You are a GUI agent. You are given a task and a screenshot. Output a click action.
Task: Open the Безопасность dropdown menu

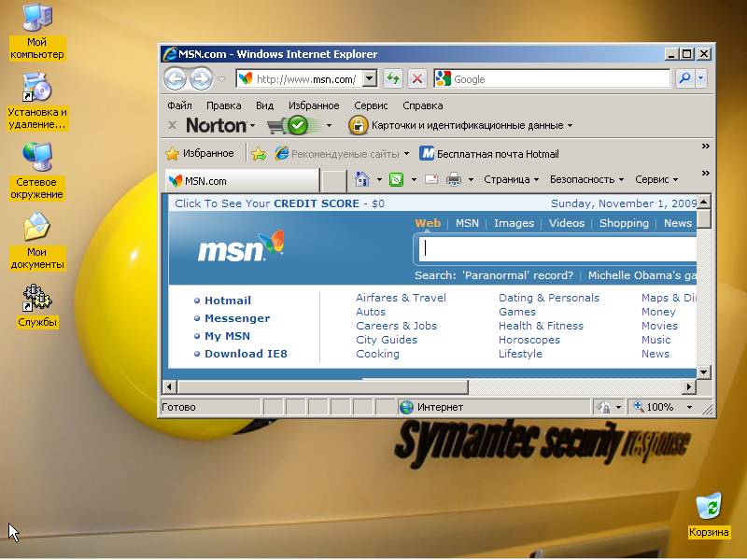pos(586,179)
